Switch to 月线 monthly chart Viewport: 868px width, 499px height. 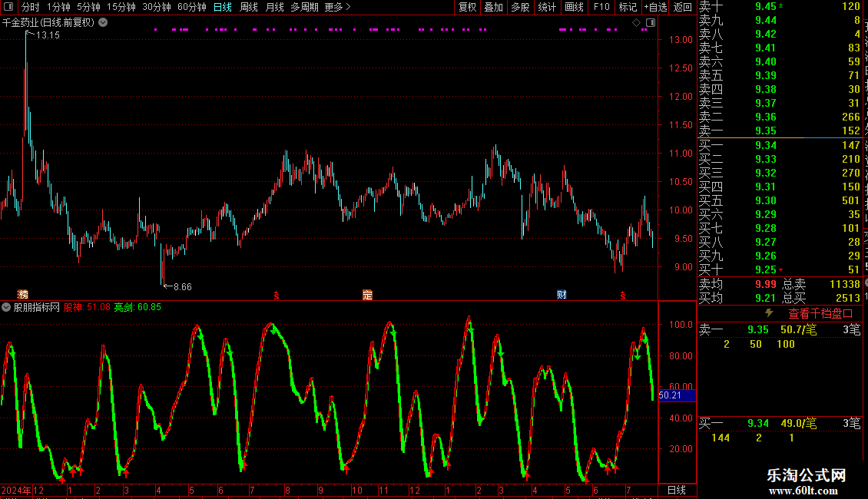point(274,7)
